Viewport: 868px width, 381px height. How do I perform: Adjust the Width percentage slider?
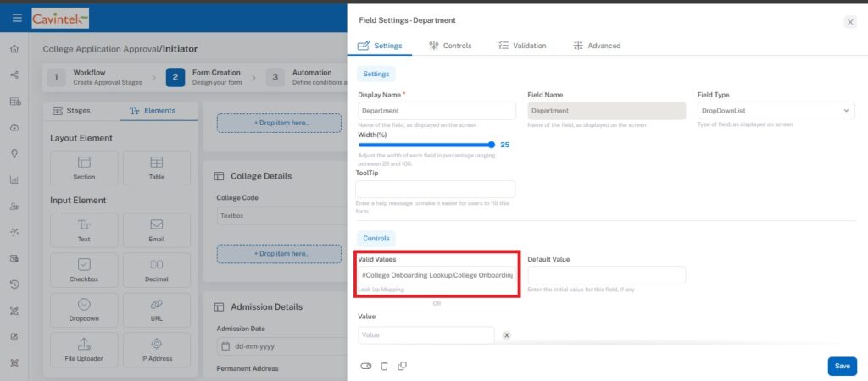491,145
